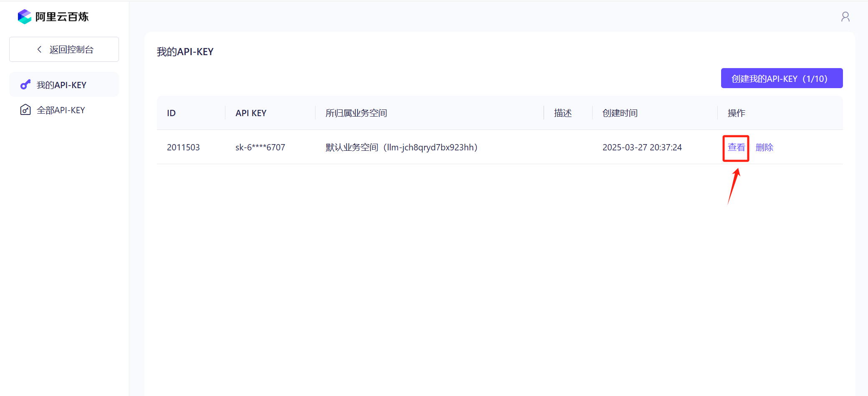The image size is (868, 396).
Task: Click 创建我的API-KEY (1/10) button
Action: [x=782, y=78]
